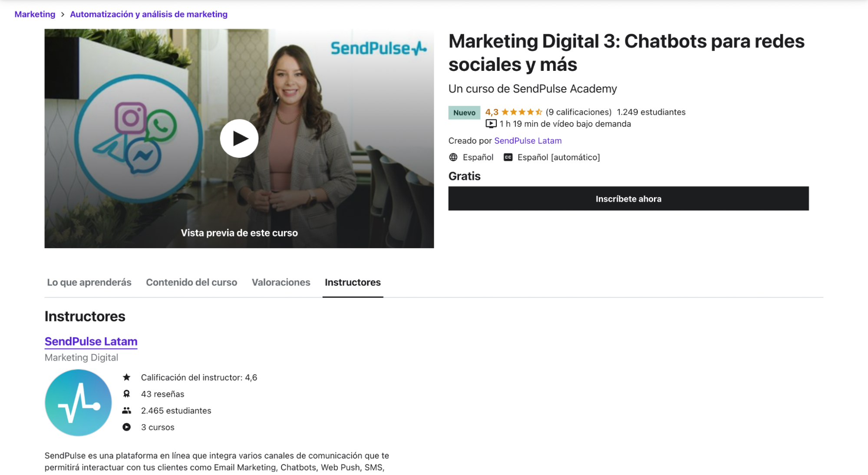Click the SendPulse description paragraph

tap(217, 462)
